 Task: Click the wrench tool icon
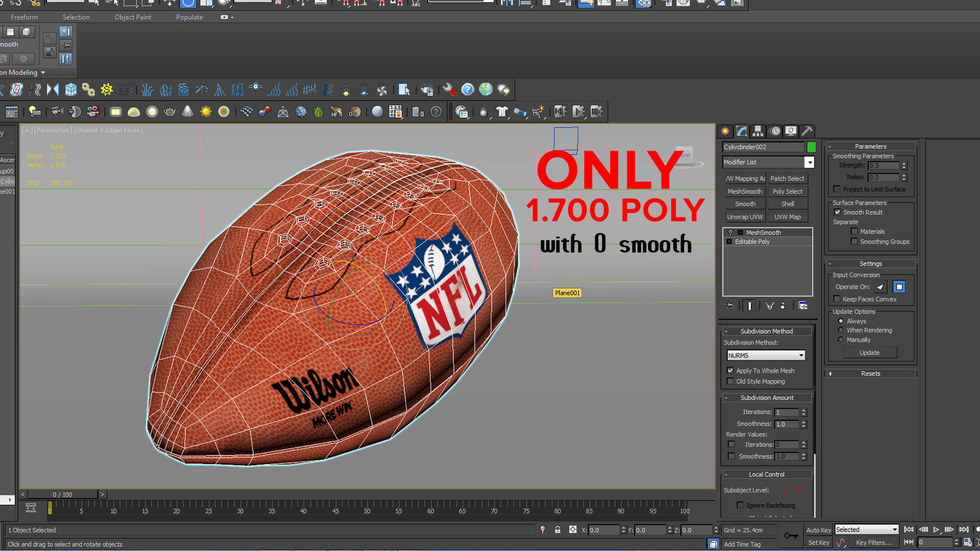449,90
